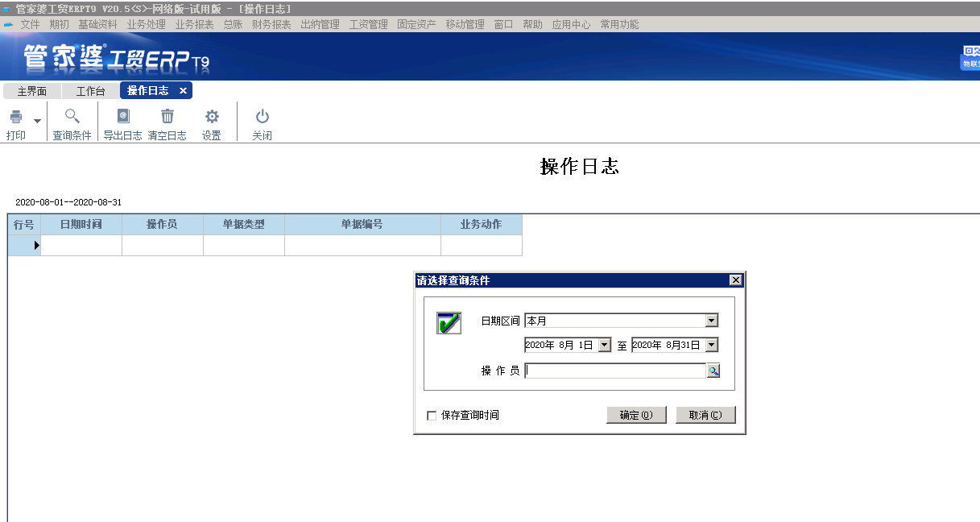The height and width of the screenshot is (522, 980).
Task: Click the 单据编号 column header
Action: (362, 225)
